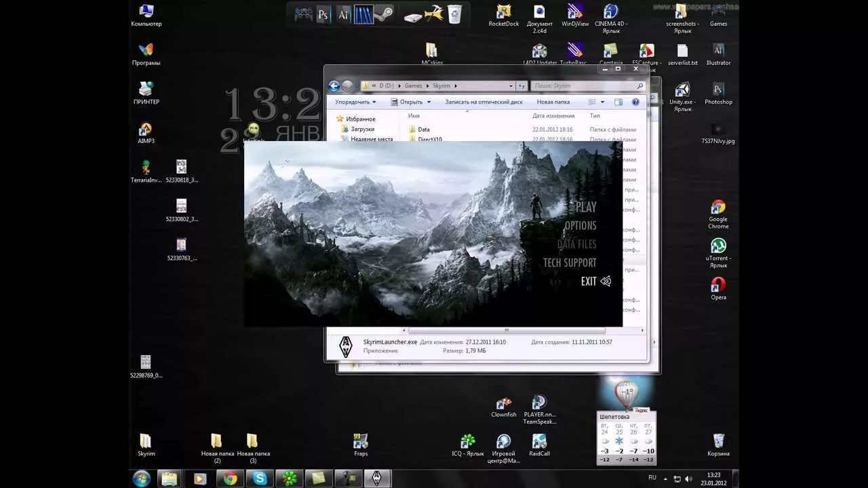Open serverlist.txt desktop file
The width and height of the screenshot is (868, 488).
pos(683,54)
